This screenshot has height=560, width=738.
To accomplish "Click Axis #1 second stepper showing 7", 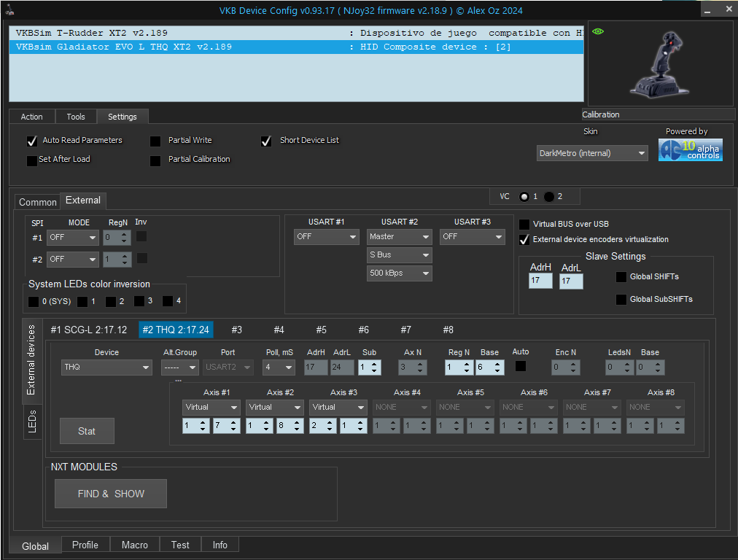I will [x=226, y=426].
